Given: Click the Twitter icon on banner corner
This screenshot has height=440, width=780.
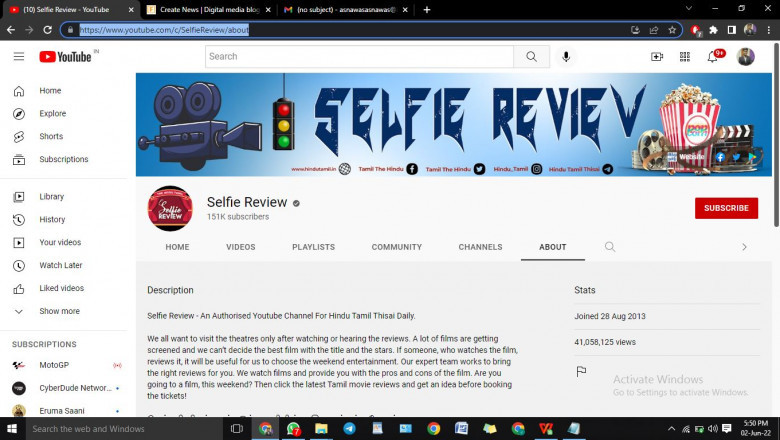Looking at the screenshot, I should [736, 157].
